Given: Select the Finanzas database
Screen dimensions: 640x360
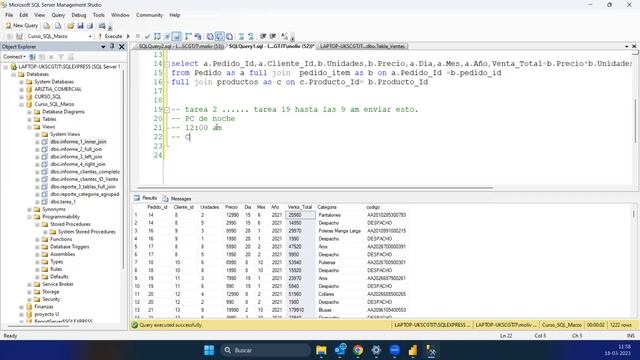Looking at the screenshot, I should click(44, 307).
